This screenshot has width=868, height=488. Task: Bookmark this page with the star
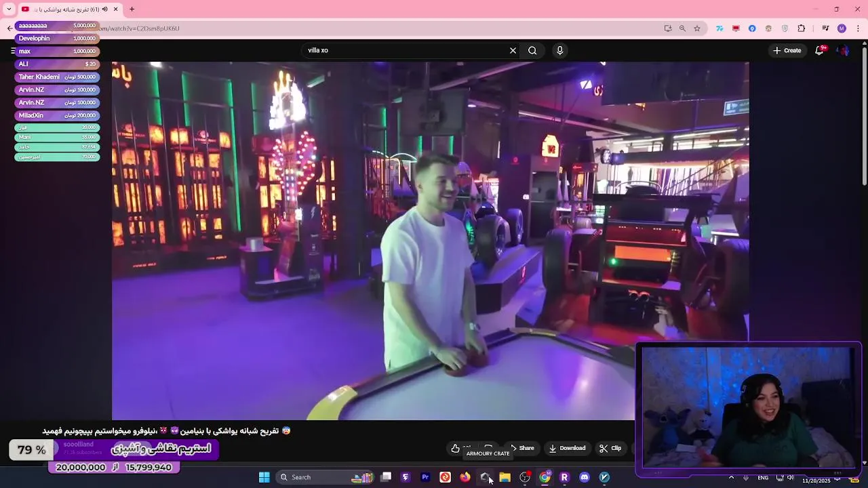click(697, 28)
